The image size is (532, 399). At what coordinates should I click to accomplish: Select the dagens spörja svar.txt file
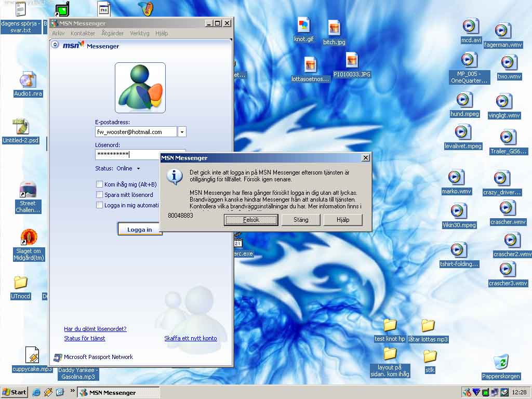[x=20, y=9]
